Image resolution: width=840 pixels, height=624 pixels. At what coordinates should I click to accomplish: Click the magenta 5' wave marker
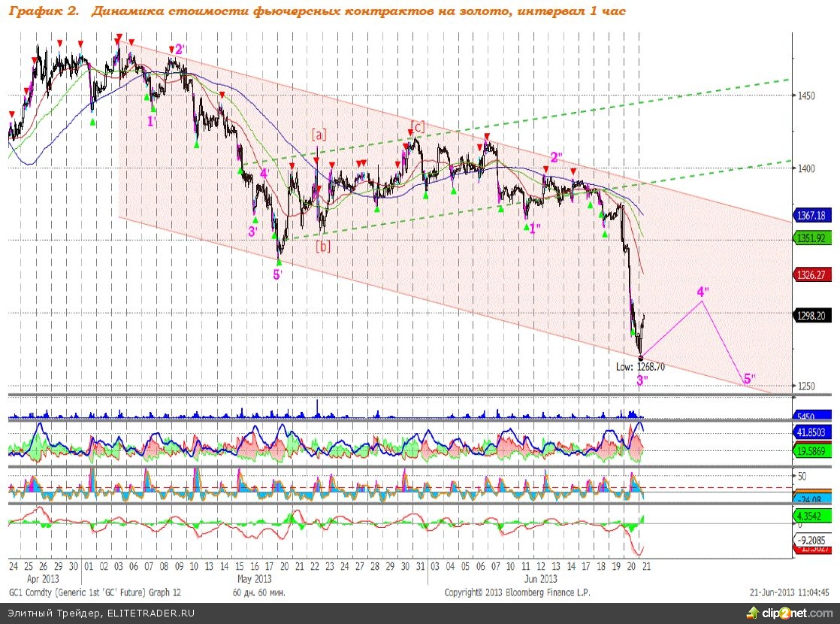click(277, 274)
